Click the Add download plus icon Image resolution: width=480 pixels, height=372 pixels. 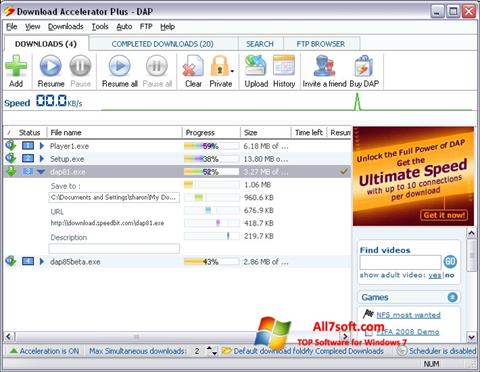[16, 66]
